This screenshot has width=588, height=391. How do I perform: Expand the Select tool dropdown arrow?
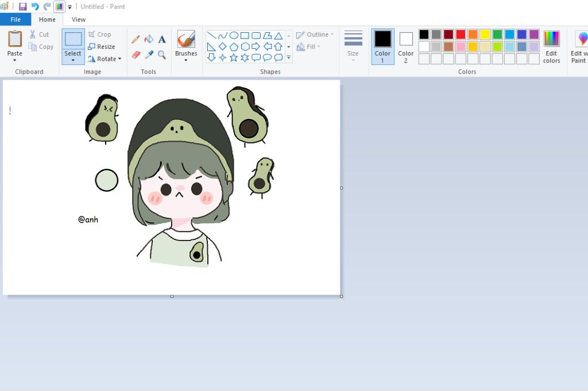pyautogui.click(x=73, y=60)
